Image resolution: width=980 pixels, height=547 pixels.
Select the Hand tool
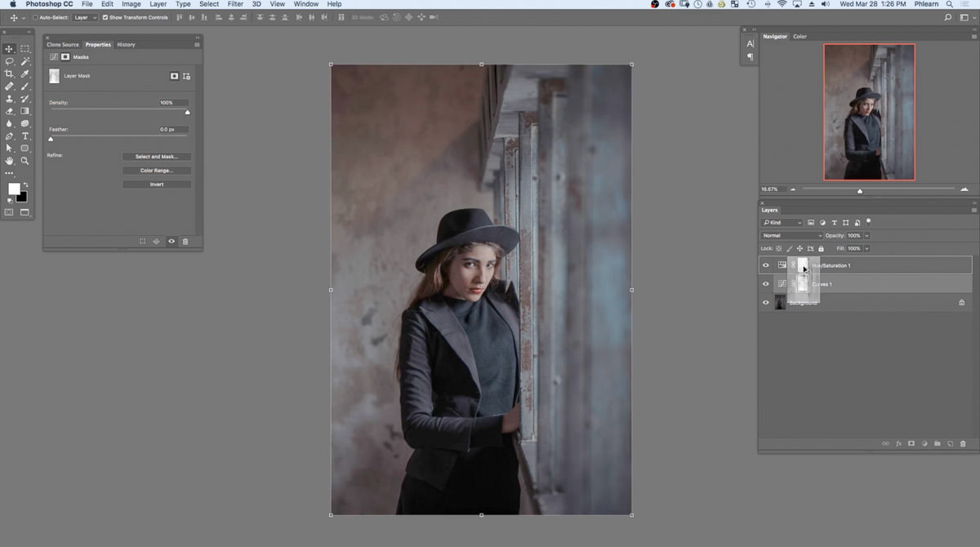point(9,161)
